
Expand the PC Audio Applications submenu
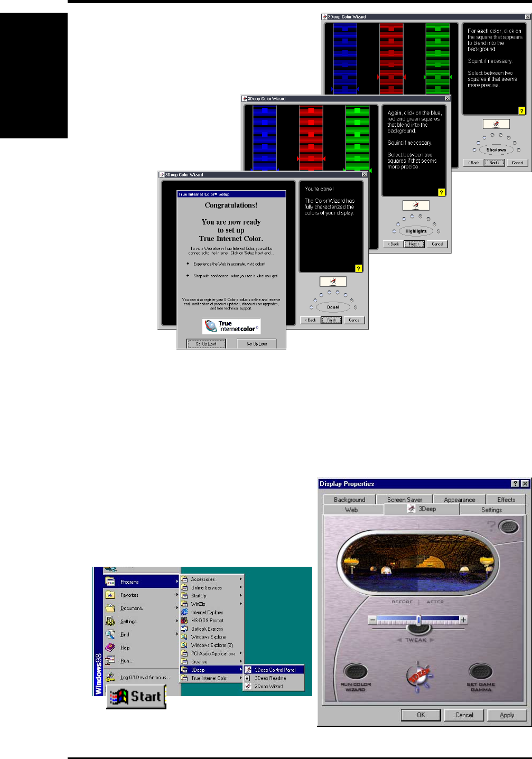point(212,653)
